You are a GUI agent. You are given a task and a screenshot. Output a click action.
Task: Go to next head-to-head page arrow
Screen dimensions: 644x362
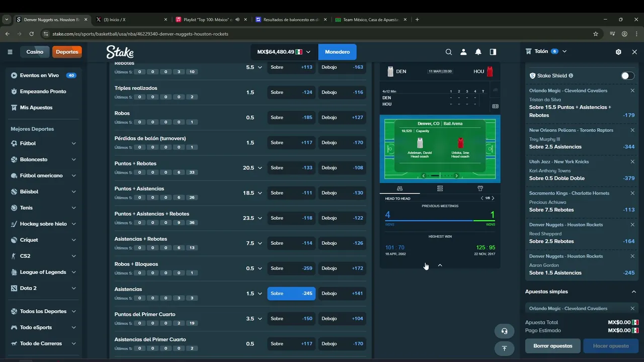point(493,198)
